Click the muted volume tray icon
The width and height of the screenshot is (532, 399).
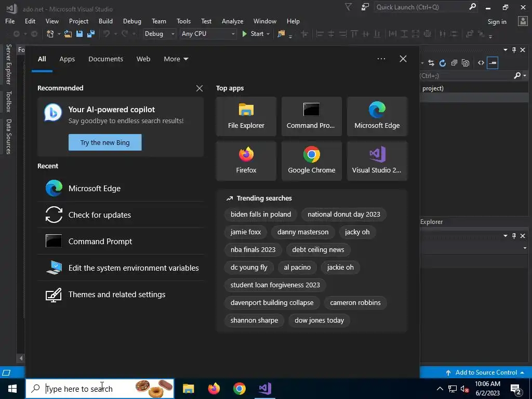[464, 389]
